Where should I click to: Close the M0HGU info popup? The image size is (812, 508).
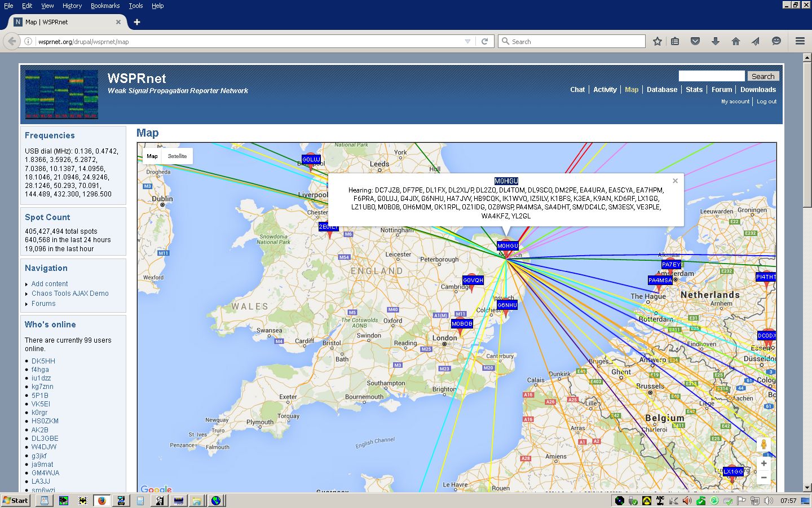(x=675, y=181)
